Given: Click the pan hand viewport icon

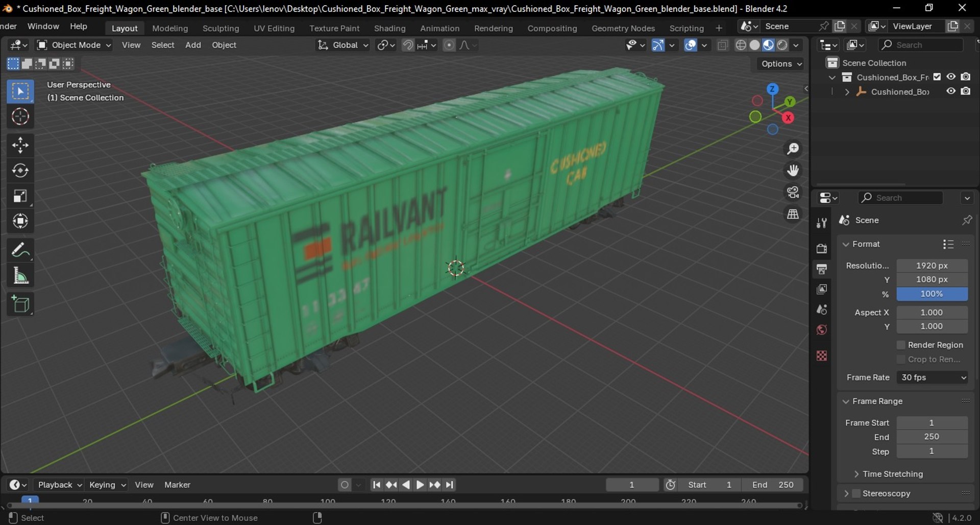Looking at the screenshot, I should tap(793, 171).
